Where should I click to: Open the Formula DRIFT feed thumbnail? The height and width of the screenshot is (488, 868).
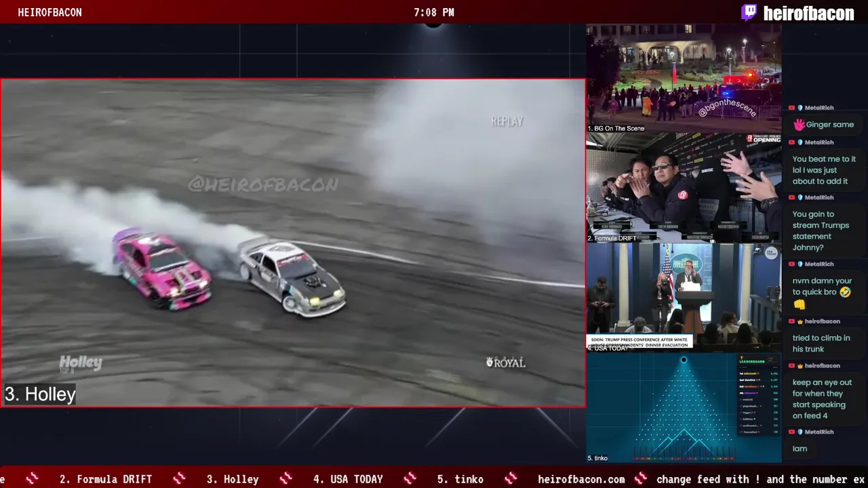(x=684, y=188)
